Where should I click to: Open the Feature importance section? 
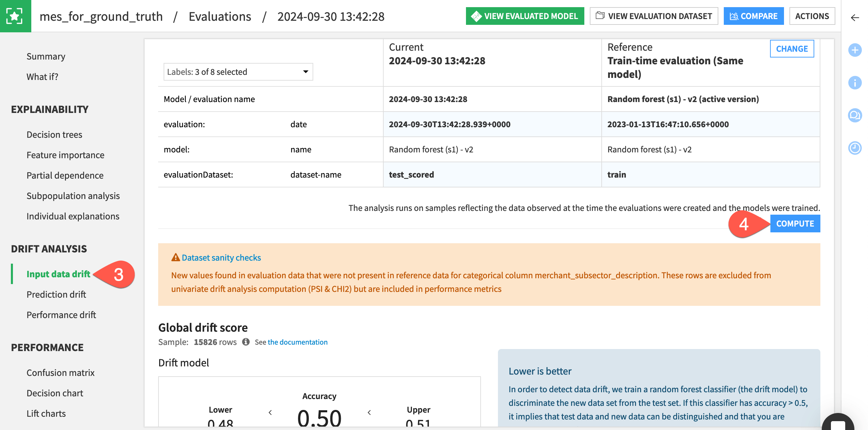click(x=65, y=154)
